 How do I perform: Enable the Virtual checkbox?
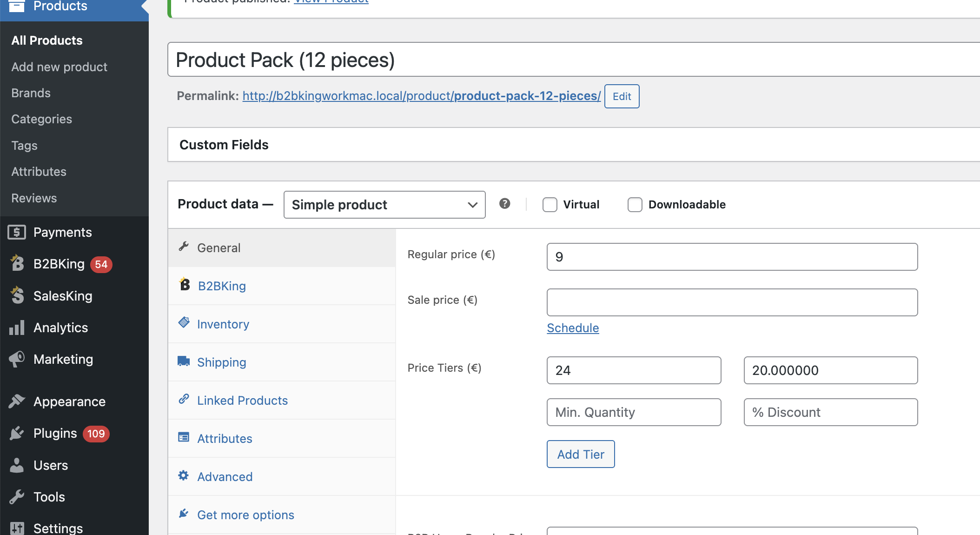click(550, 205)
